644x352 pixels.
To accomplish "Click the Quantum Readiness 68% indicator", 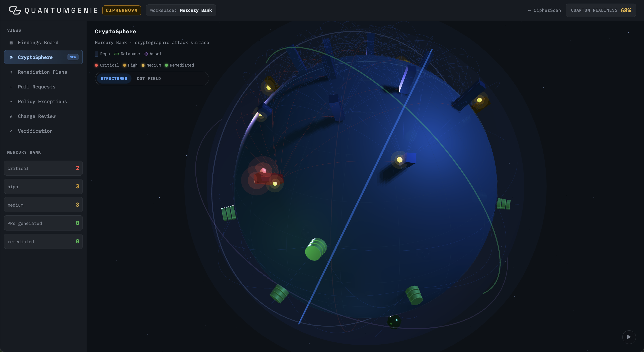I will coord(601,10).
